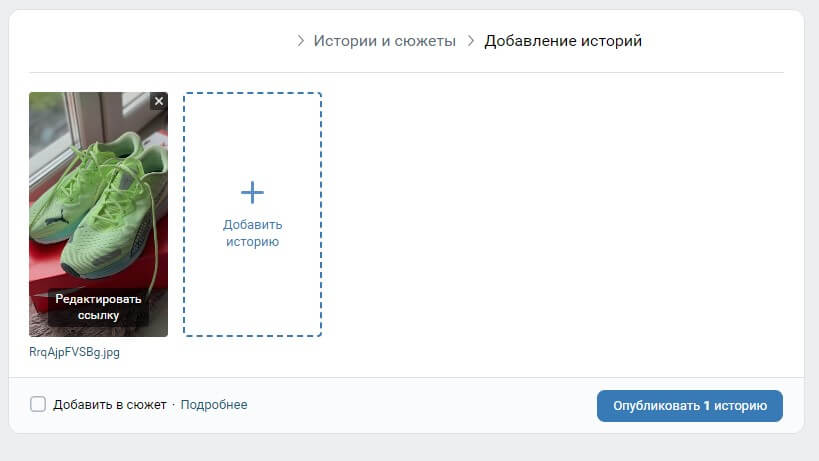Click the blue plus icon
Screen dimensions: 819x461
[252, 192]
